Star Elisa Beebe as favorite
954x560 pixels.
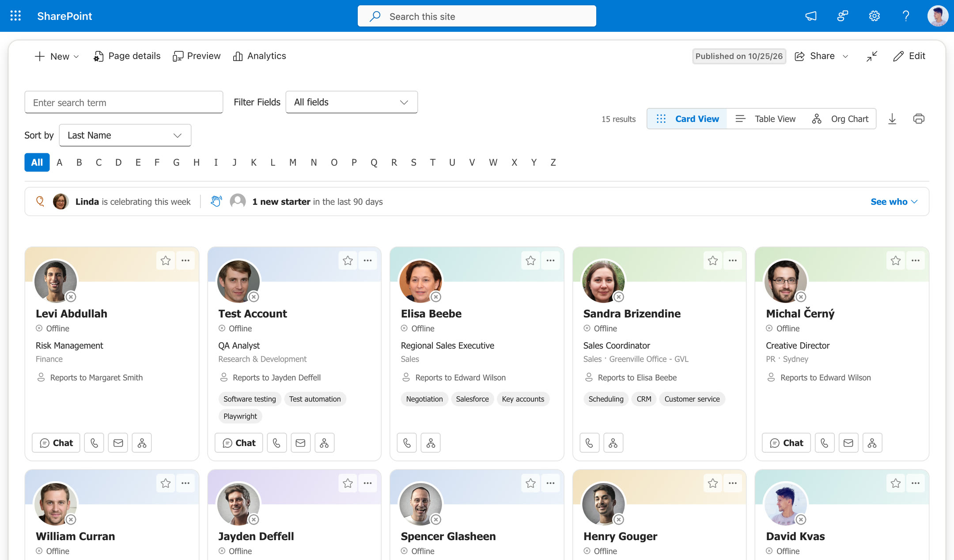pos(530,261)
